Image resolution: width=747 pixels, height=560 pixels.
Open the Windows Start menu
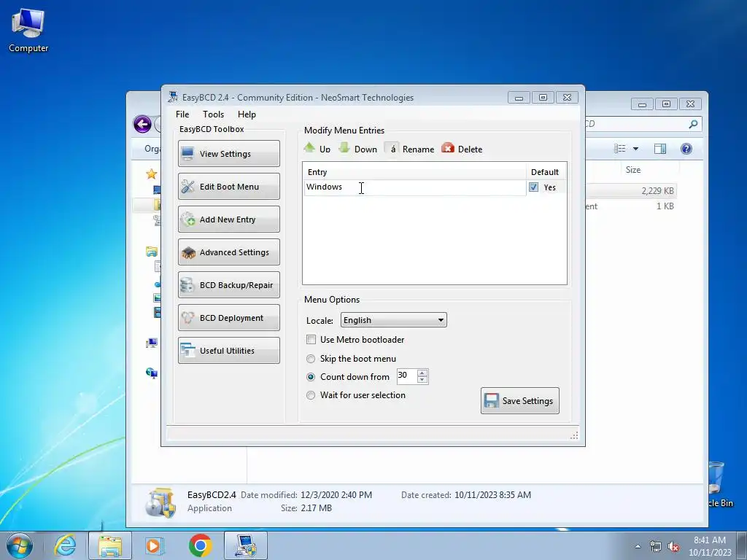coord(20,545)
